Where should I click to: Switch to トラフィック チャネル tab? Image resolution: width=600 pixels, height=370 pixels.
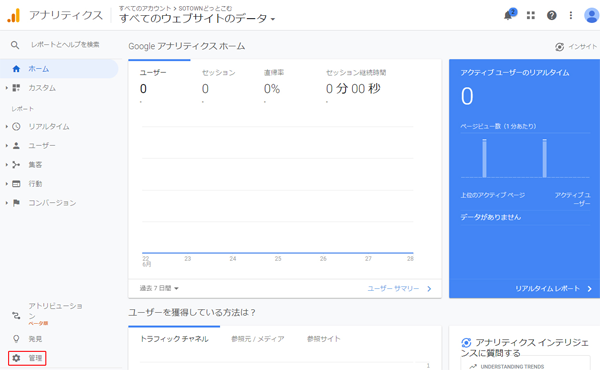tap(174, 339)
